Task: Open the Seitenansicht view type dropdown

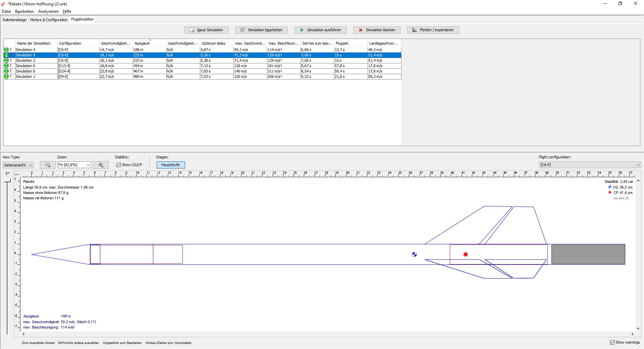Action: click(x=18, y=165)
